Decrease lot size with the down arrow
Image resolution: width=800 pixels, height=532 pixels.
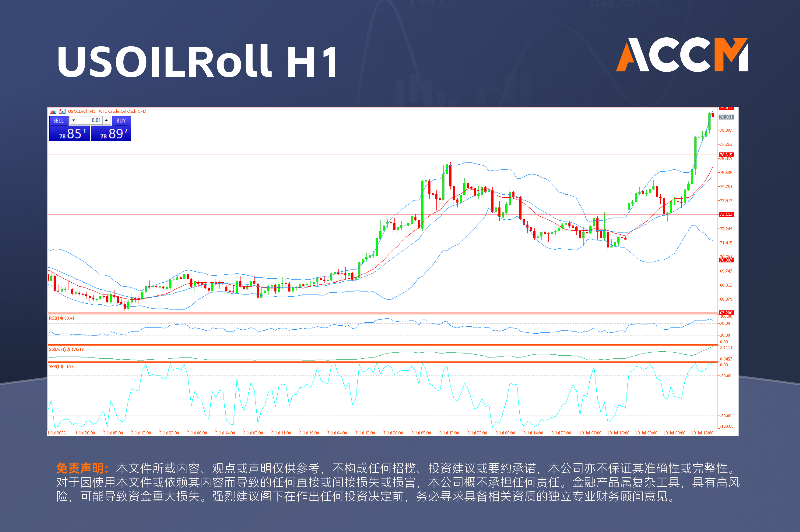pos(73,120)
